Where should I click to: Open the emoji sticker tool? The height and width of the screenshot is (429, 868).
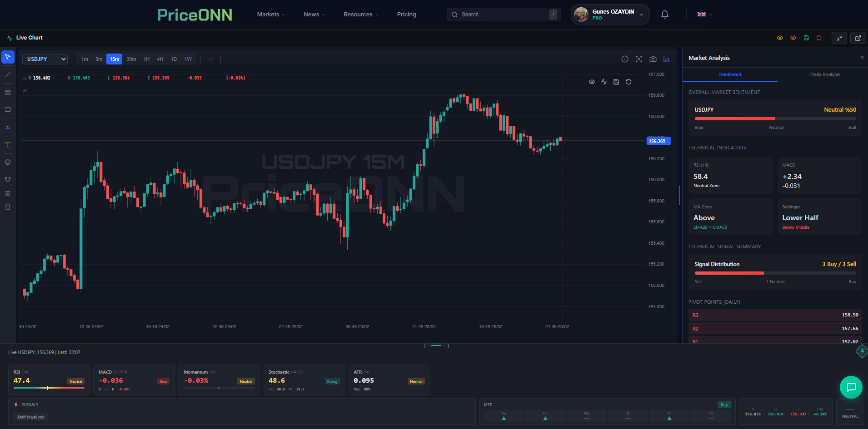8,162
